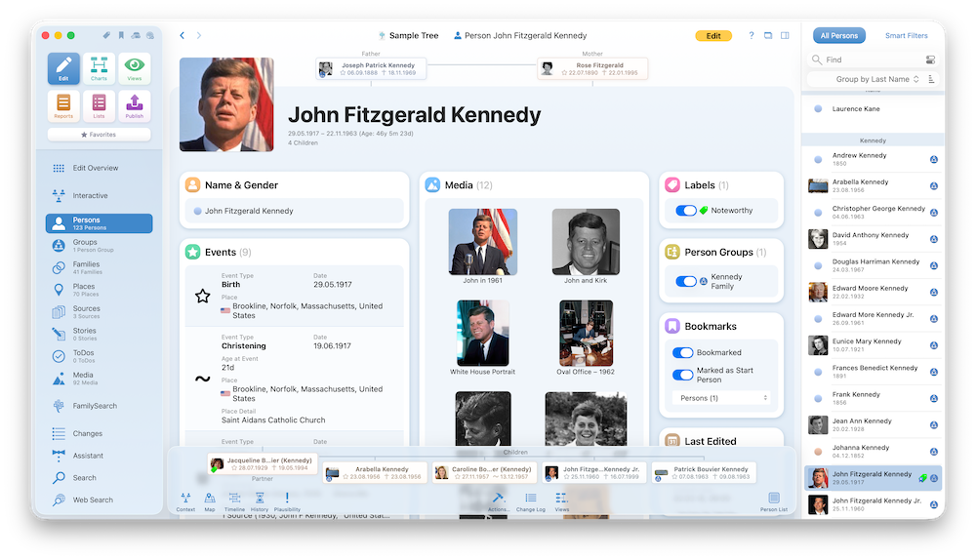Switch to Smart Filters tab

click(907, 35)
